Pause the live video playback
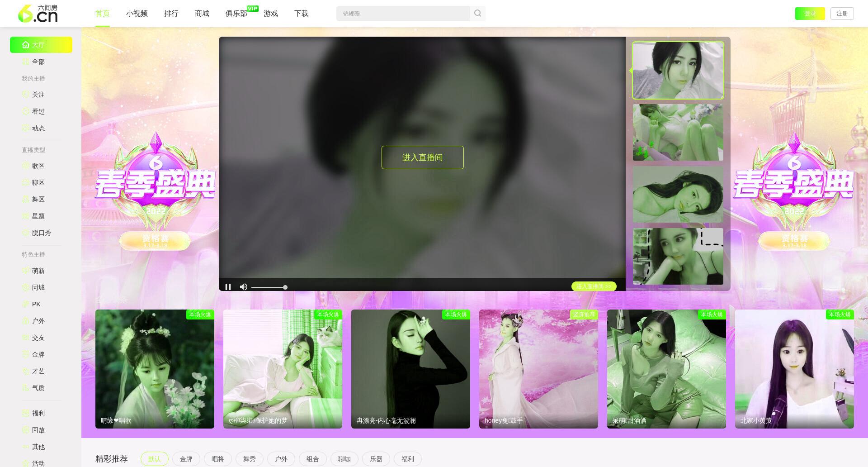 coord(228,287)
